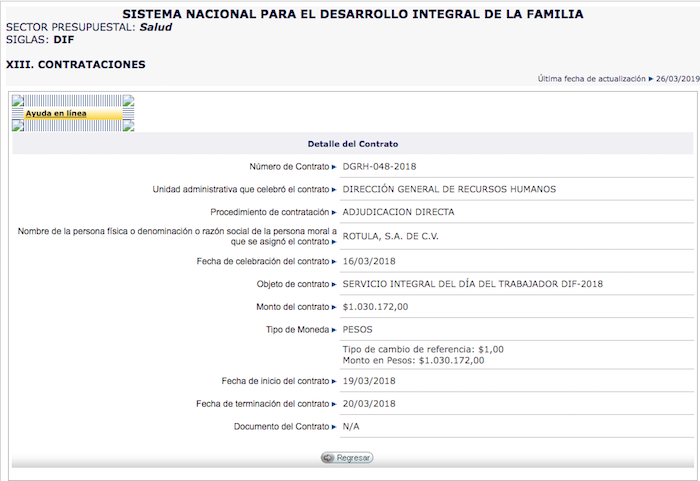The image size is (700, 481).
Task: Click arrow marker beside Número de Contrato
Action: (334, 166)
